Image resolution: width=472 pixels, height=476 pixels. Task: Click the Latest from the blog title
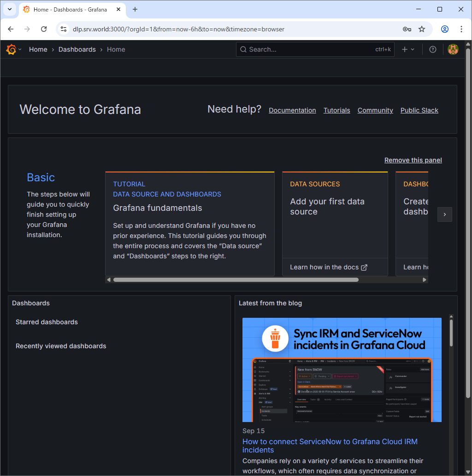click(x=270, y=303)
